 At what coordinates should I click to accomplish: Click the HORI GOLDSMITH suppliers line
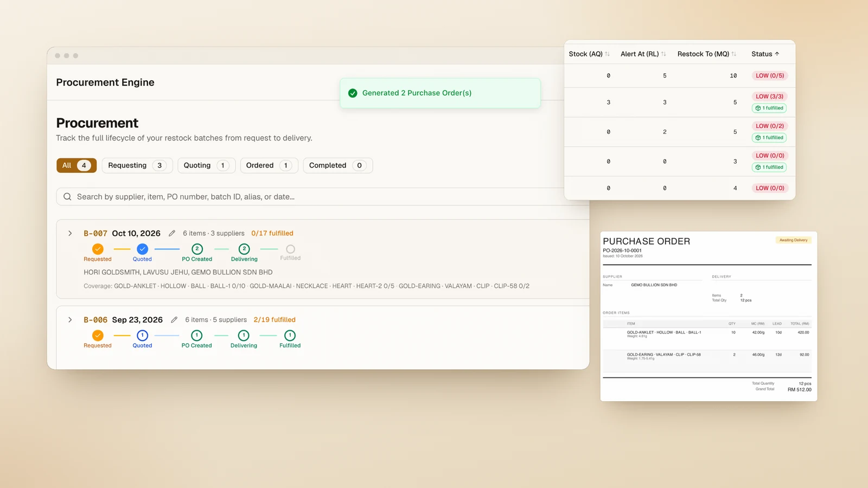pyautogui.click(x=178, y=272)
